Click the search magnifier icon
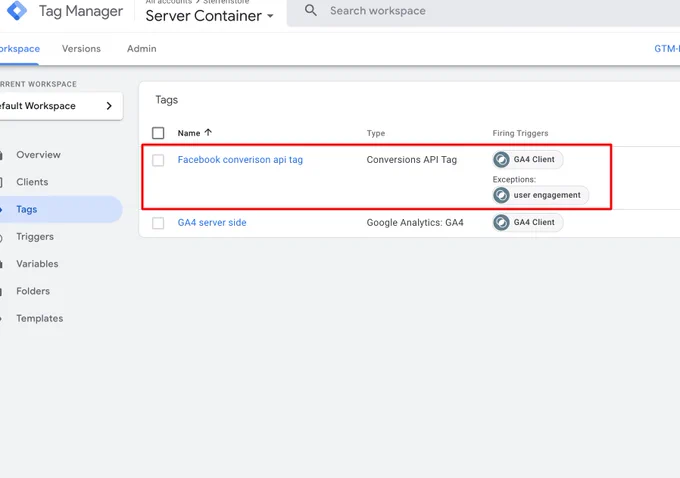 pyautogui.click(x=311, y=10)
